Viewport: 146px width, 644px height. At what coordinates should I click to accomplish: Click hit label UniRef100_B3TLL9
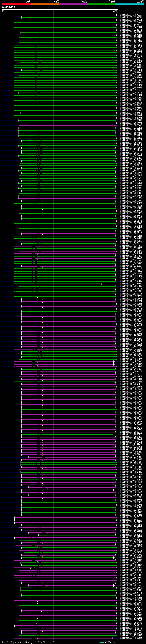(131, 40)
